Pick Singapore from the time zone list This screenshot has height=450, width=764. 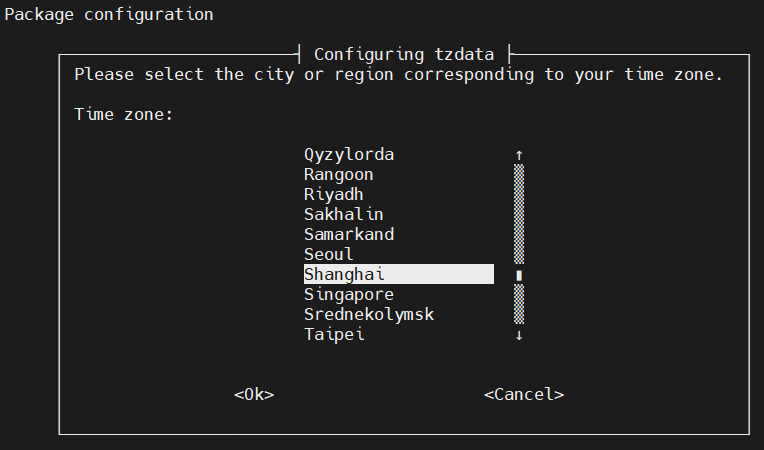[349, 295]
